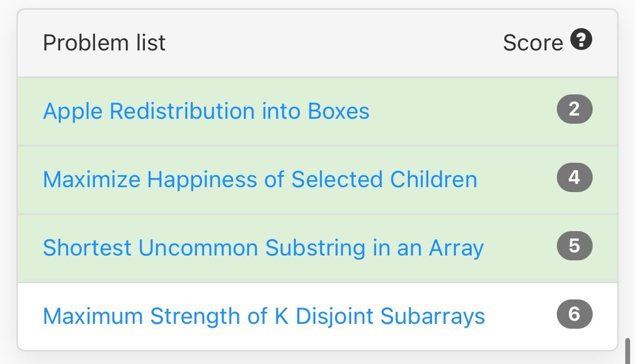Click the score badge showing 4

click(574, 177)
